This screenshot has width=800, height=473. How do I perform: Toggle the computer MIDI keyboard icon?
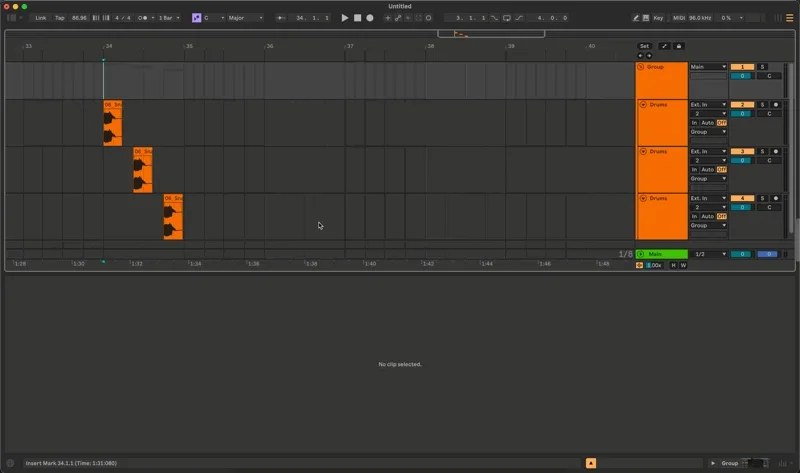click(646, 18)
